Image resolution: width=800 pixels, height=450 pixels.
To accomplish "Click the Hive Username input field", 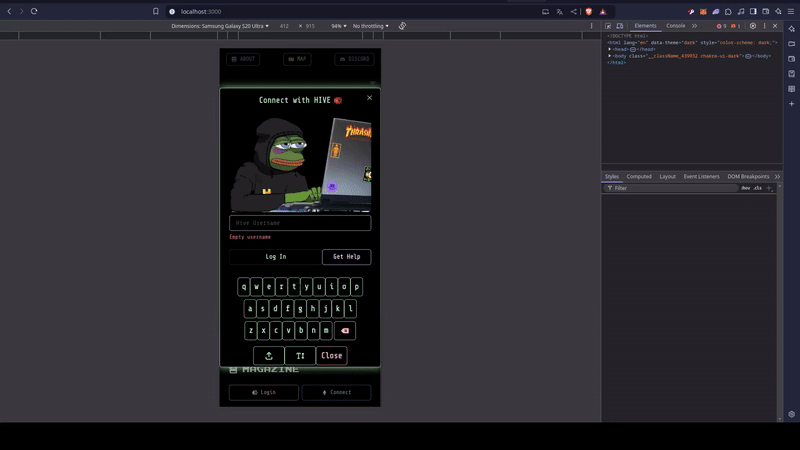I will tap(300, 223).
